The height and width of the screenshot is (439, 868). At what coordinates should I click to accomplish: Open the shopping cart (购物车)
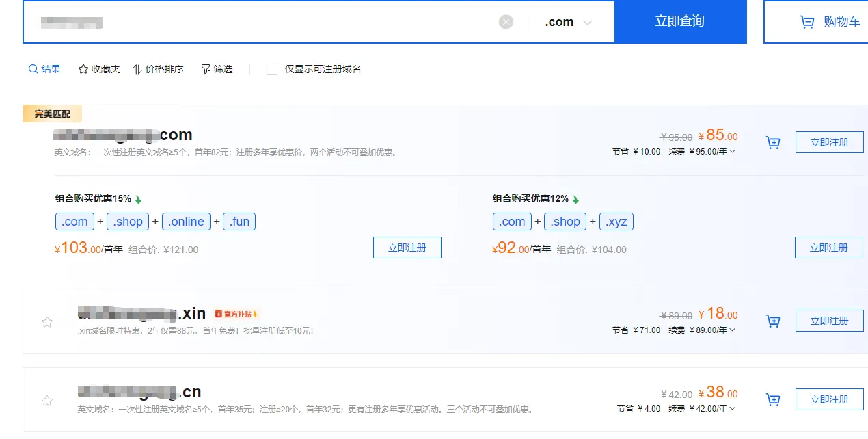[830, 21]
